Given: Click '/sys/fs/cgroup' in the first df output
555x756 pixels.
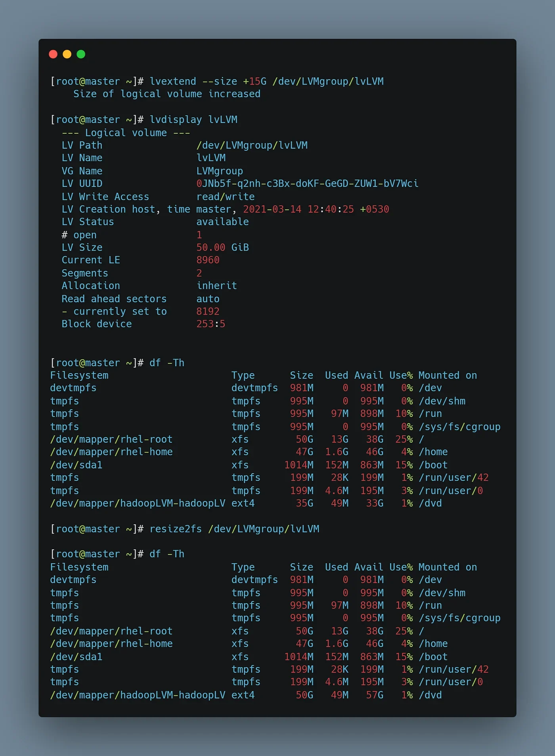Looking at the screenshot, I should [x=459, y=427].
